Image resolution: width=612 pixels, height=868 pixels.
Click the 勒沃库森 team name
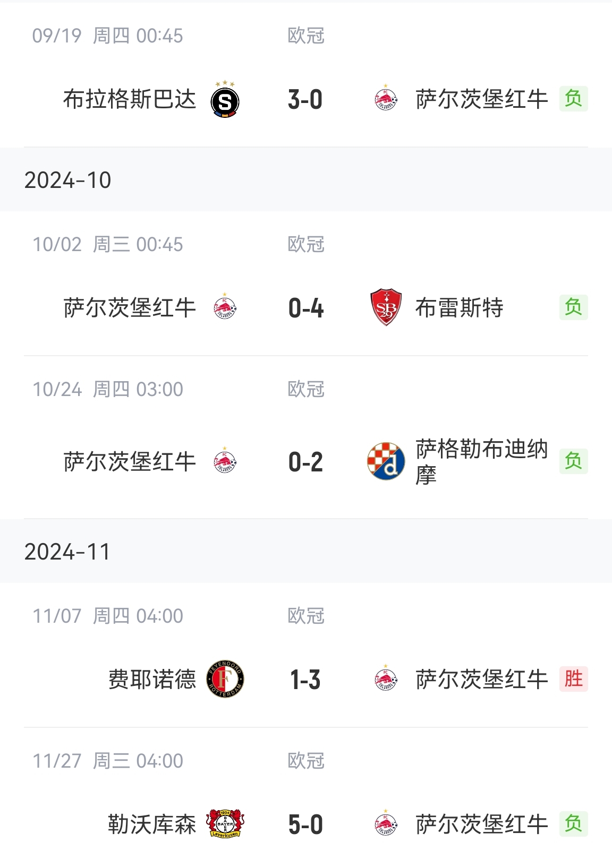[152, 824]
